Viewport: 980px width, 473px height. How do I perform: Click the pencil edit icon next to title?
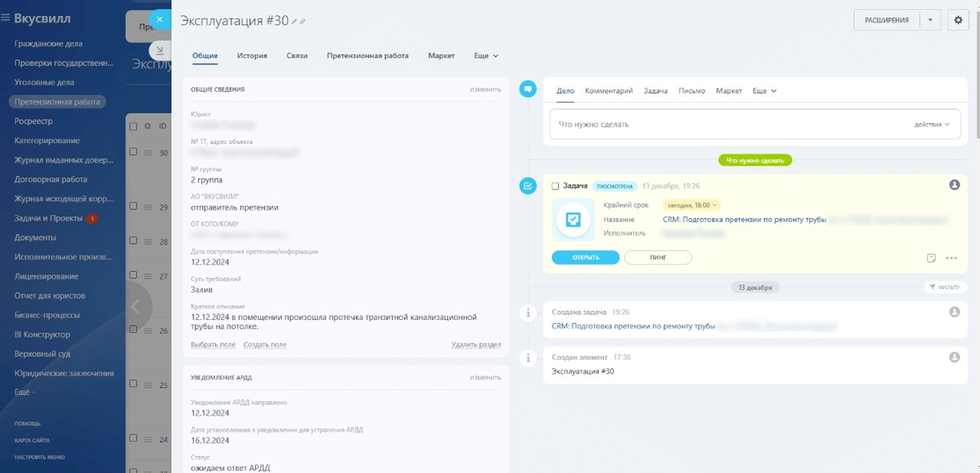pos(294,22)
